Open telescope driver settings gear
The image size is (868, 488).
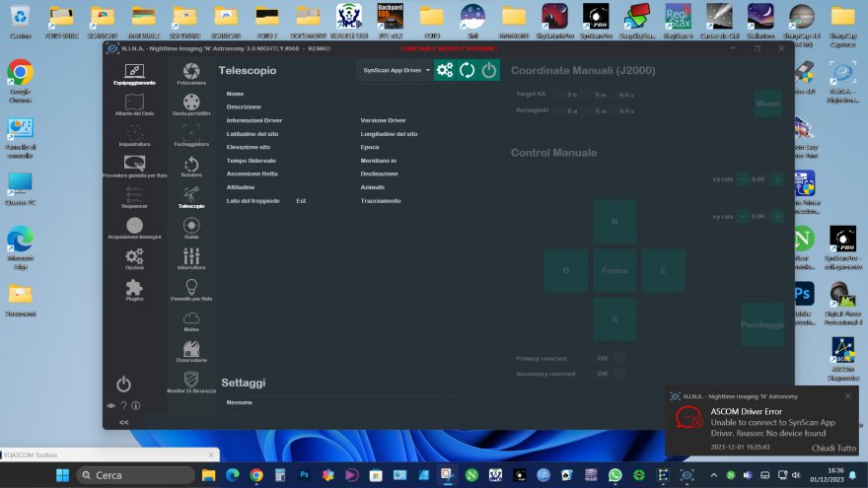[x=445, y=70]
